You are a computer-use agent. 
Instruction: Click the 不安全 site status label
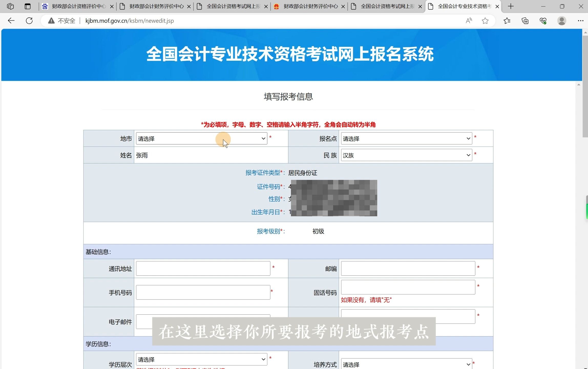pyautogui.click(x=67, y=21)
